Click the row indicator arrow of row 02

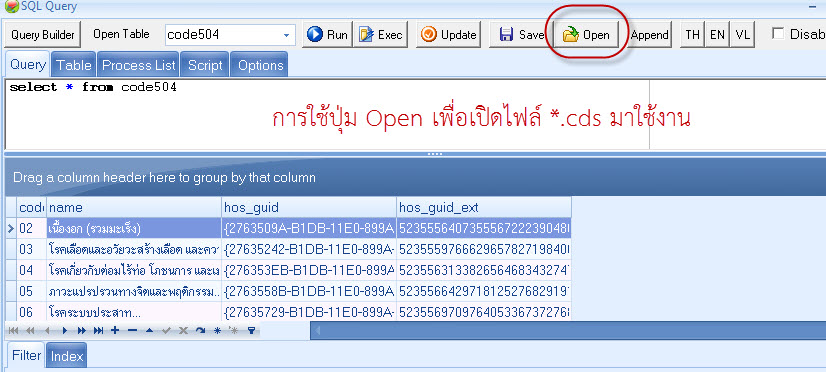[x=11, y=228]
